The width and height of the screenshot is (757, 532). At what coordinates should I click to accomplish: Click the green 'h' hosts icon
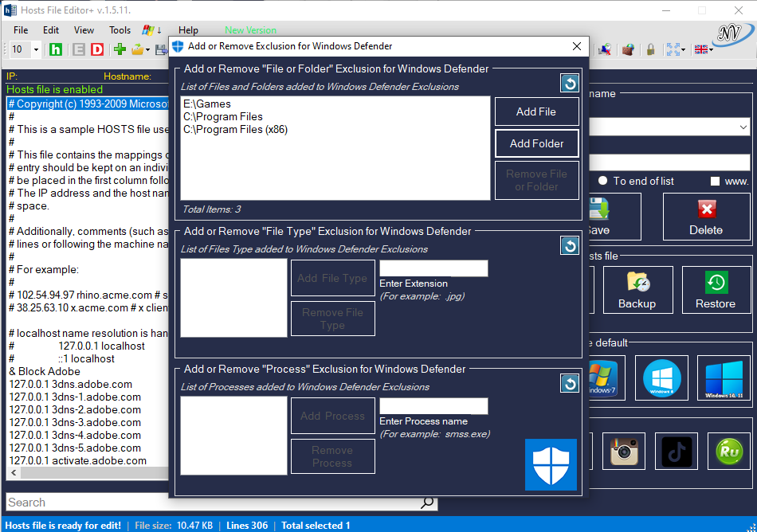coord(56,49)
